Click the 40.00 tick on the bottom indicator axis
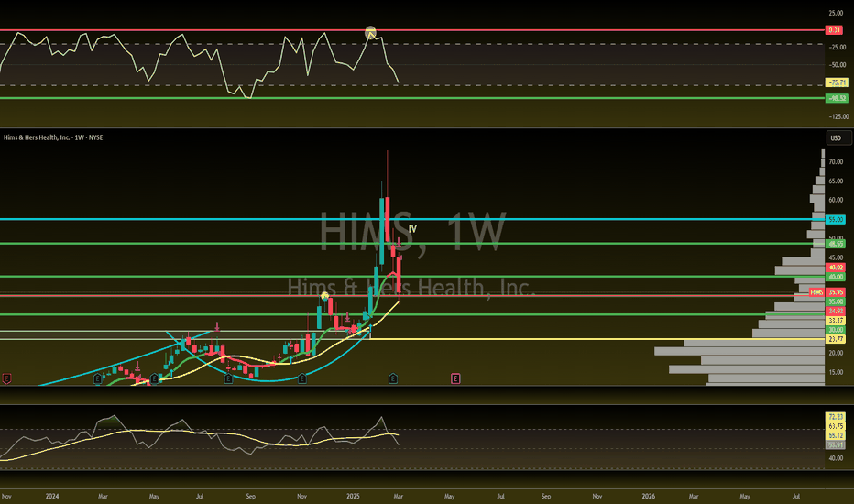Image resolution: width=854 pixels, height=504 pixels. click(836, 458)
